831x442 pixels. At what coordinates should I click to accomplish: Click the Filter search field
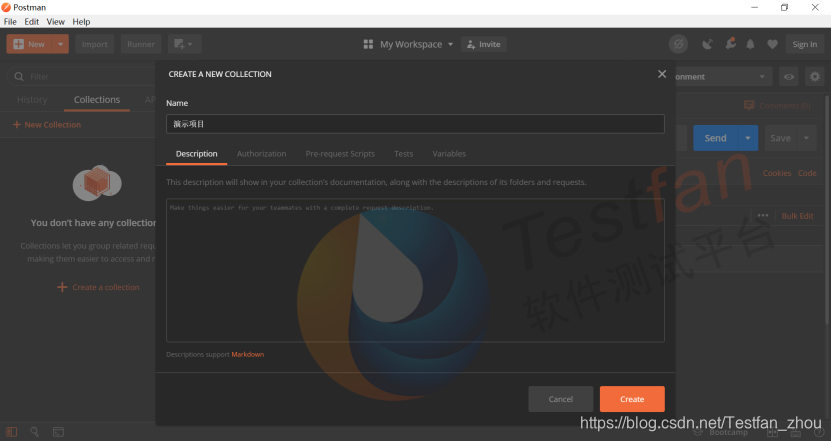[x=82, y=76]
